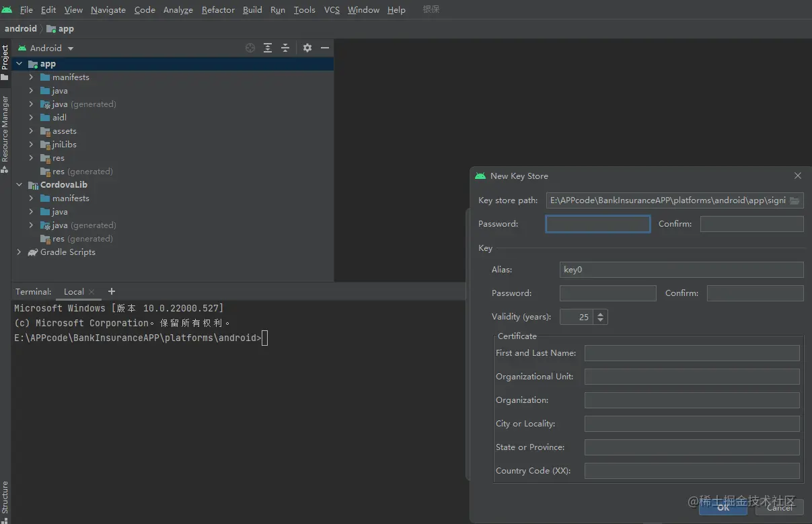Click the City or Locality field
The image size is (812, 524).
(x=692, y=424)
